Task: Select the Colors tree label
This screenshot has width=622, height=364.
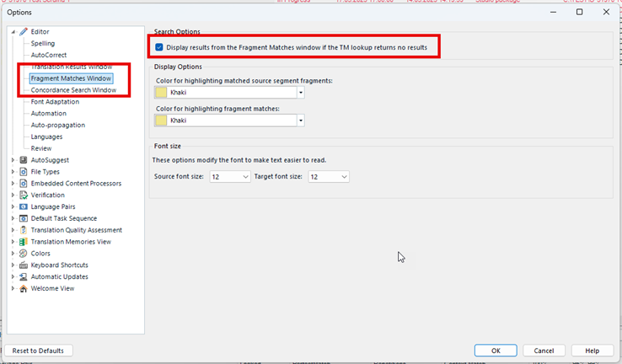Action: [x=40, y=254]
